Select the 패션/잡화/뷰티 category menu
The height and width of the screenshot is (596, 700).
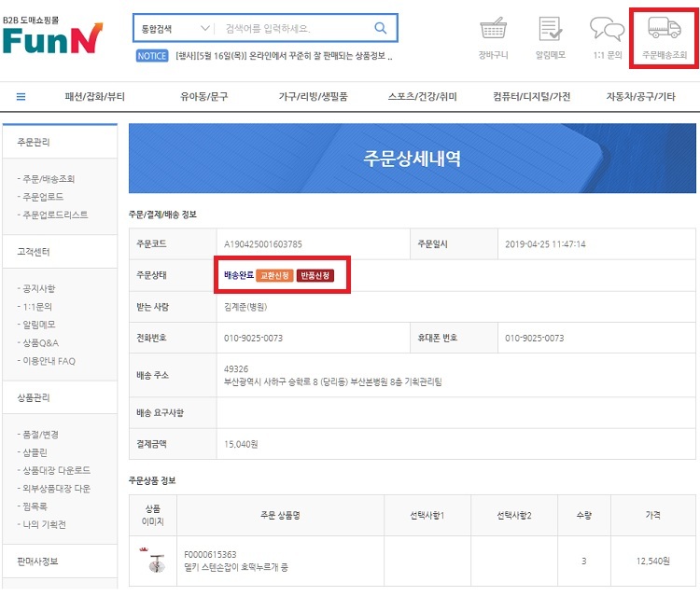(95, 96)
